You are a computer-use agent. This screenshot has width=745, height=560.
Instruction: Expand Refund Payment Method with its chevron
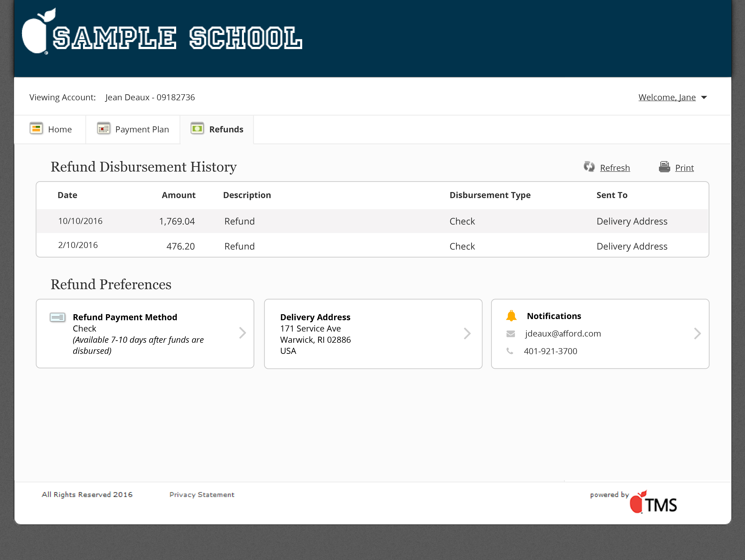click(x=243, y=333)
